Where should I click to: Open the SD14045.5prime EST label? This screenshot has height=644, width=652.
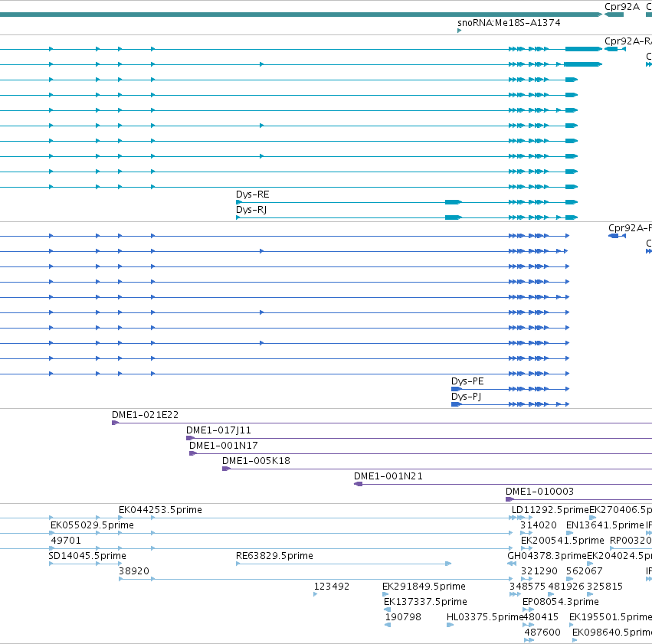(87, 556)
